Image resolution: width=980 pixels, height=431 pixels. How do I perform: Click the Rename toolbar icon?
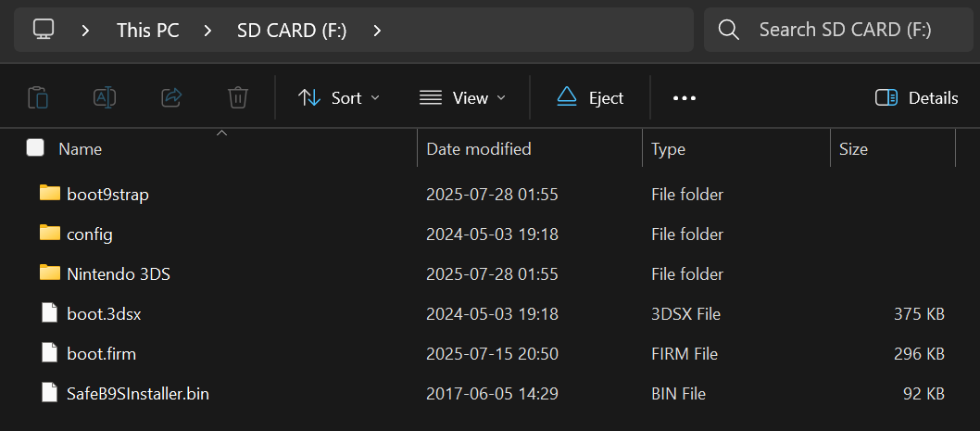pyautogui.click(x=105, y=97)
